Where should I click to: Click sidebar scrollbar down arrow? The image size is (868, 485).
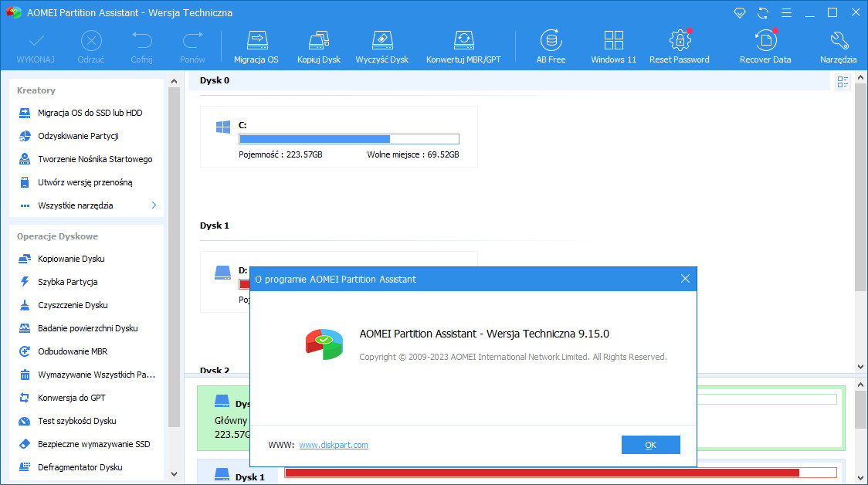click(175, 474)
